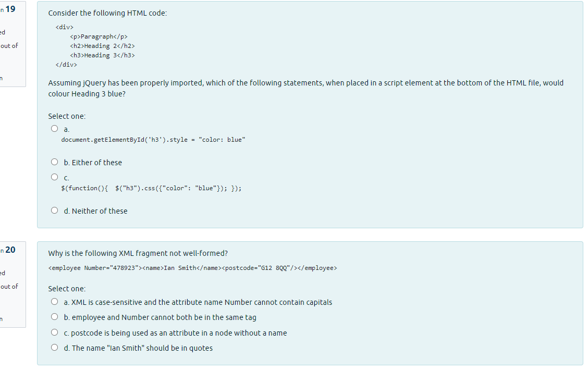Click the $(function(){ jQuery code snippet text

pos(151,188)
